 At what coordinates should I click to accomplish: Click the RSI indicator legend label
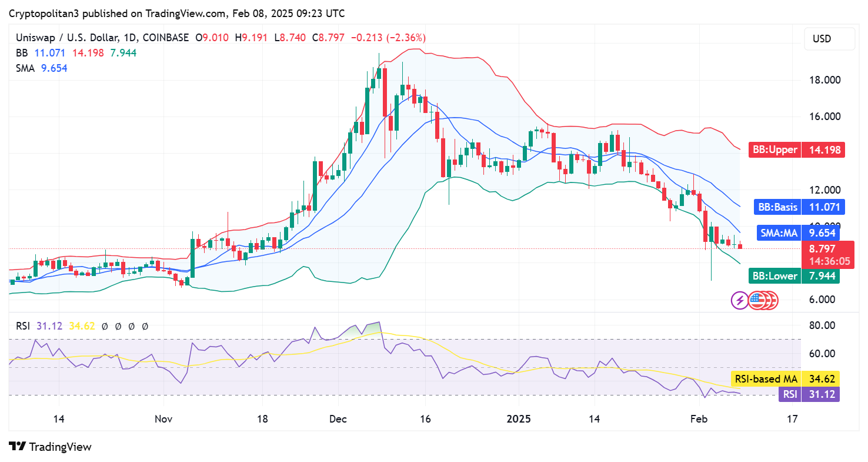22,325
